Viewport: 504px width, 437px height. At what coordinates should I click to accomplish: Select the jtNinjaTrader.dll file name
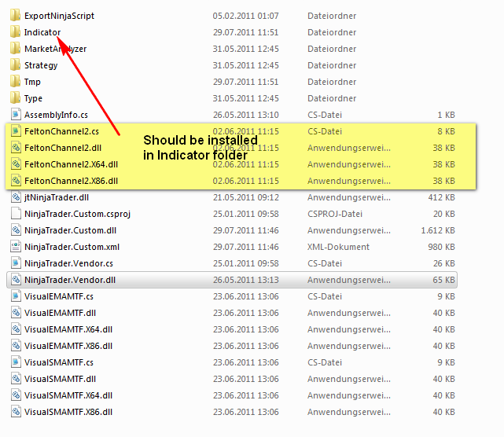point(57,197)
